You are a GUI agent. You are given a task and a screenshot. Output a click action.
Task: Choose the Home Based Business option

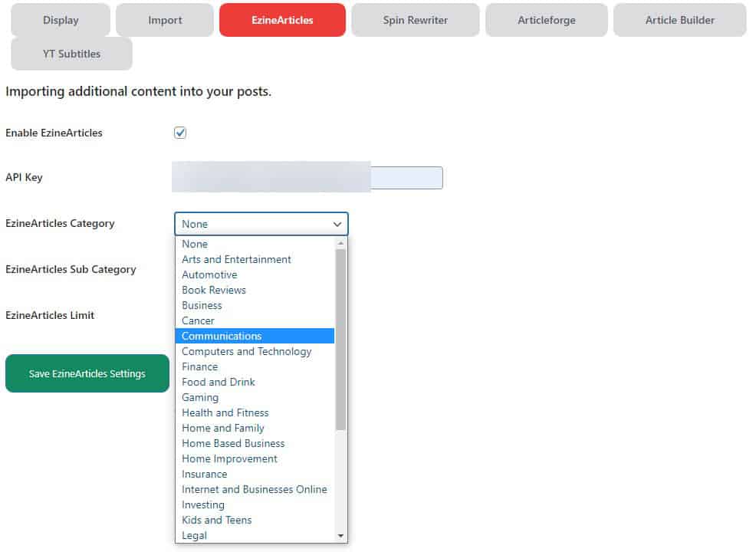233,443
